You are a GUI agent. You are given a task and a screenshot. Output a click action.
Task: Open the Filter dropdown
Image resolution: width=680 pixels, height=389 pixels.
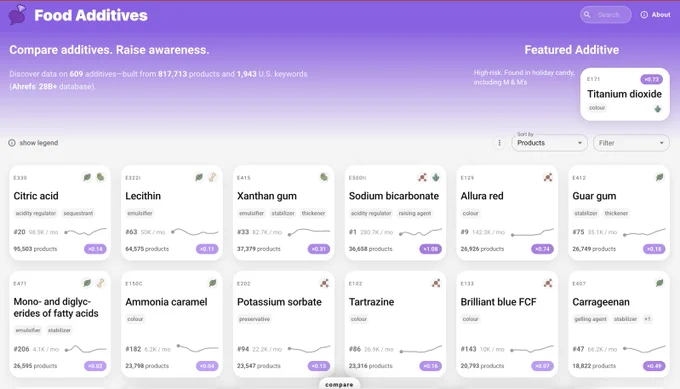pyautogui.click(x=631, y=143)
